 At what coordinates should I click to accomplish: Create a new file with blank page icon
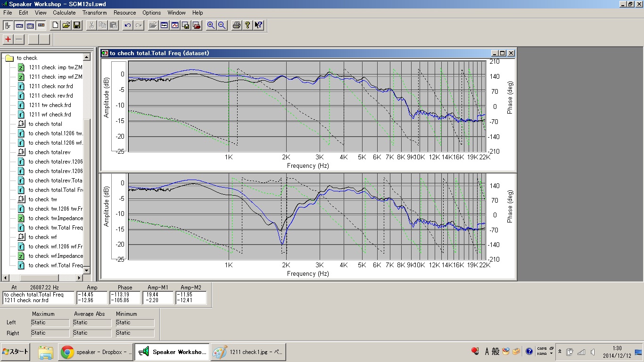pyautogui.click(x=55, y=25)
